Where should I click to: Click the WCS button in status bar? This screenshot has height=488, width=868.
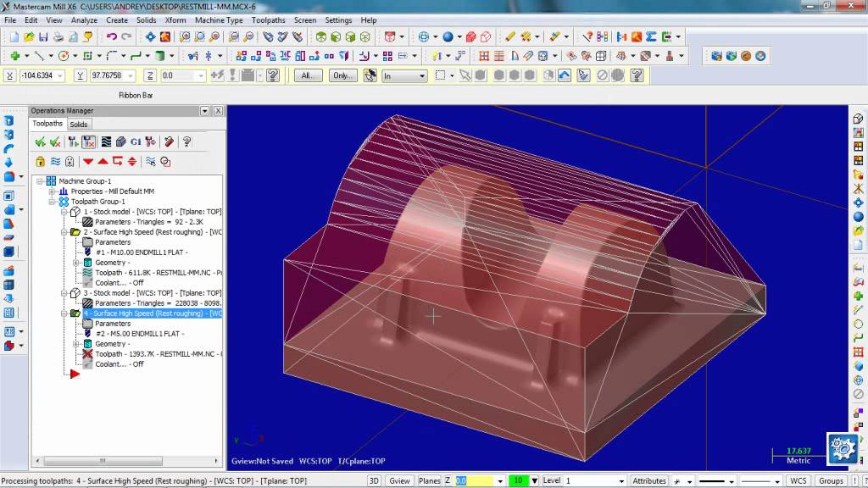(x=798, y=481)
